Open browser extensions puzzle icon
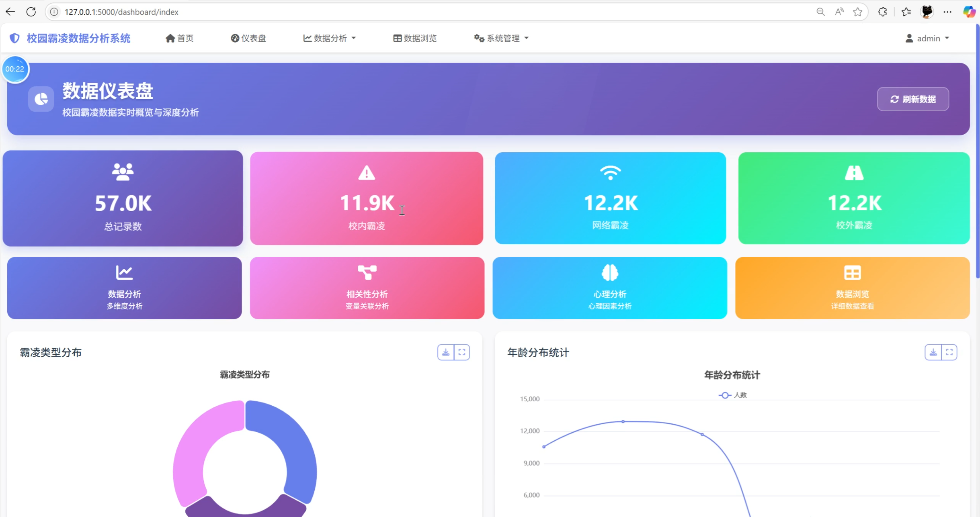The image size is (980, 517). click(883, 12)
